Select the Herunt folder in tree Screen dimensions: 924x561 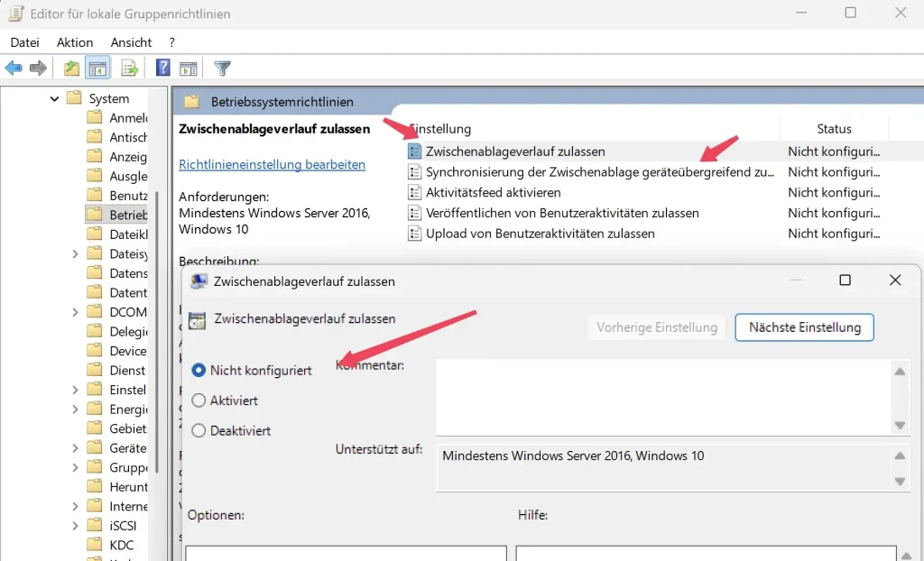click(117, 487)
